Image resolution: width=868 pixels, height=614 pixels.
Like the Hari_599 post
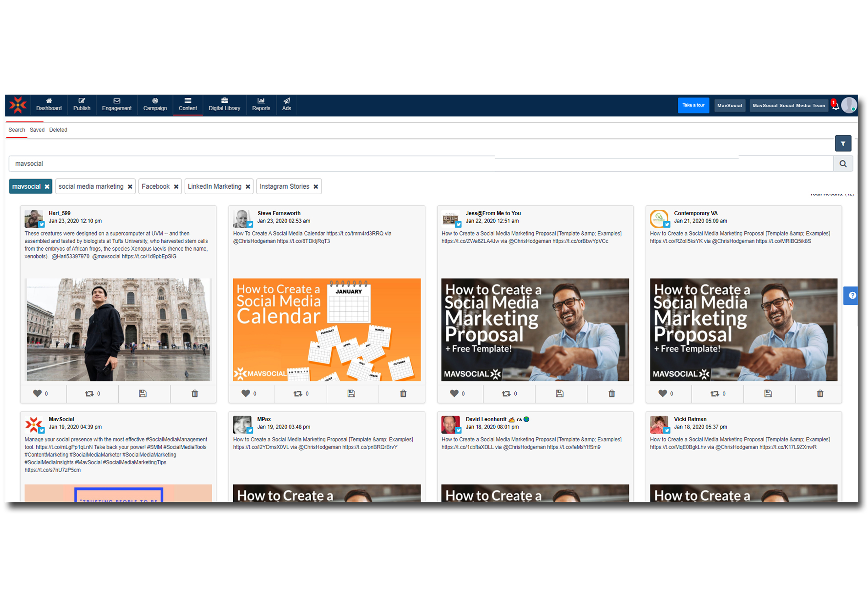[x=37, y=393]
